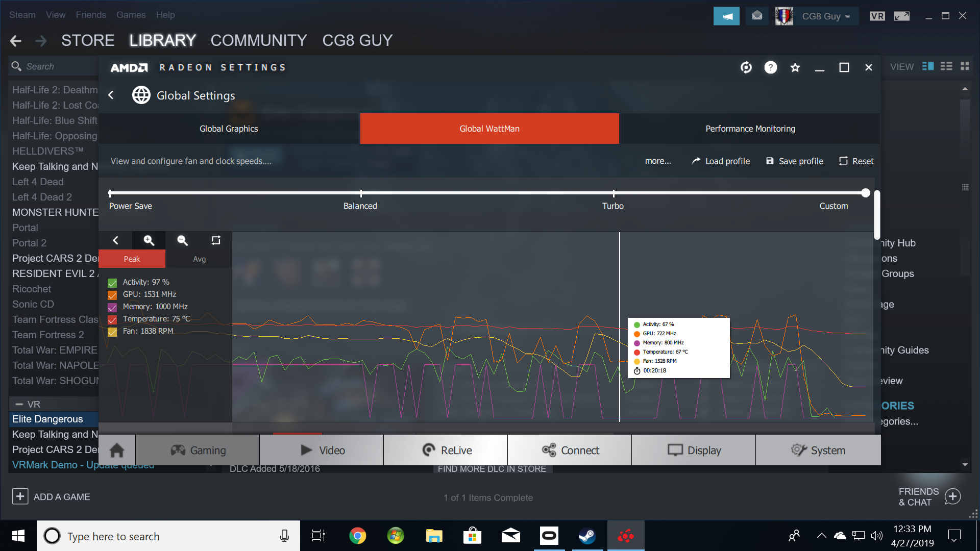Click Load profile

point(721,161)
